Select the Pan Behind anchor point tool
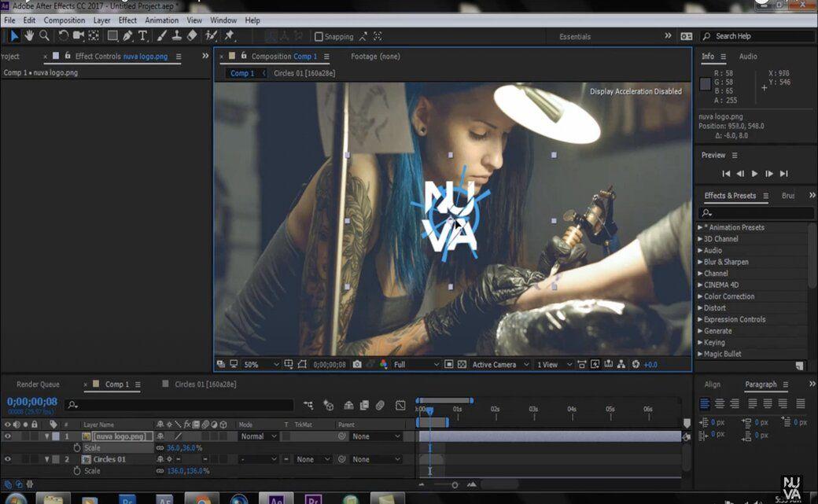818x504 pixels. (94, 35)
